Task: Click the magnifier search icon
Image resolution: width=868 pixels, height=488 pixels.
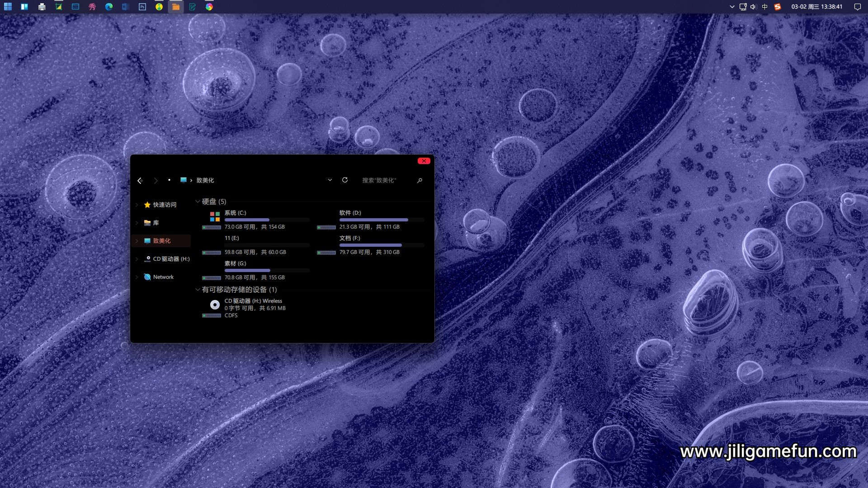Action: [420, 180]
